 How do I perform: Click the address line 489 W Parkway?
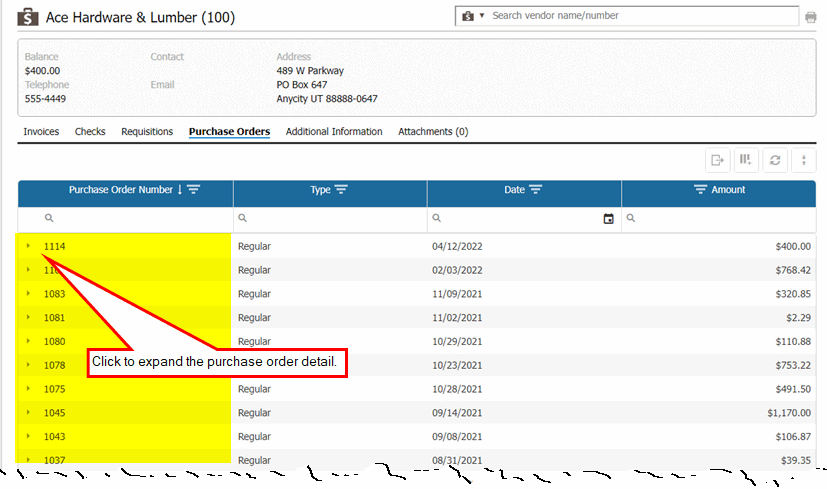tap(310, 71)
